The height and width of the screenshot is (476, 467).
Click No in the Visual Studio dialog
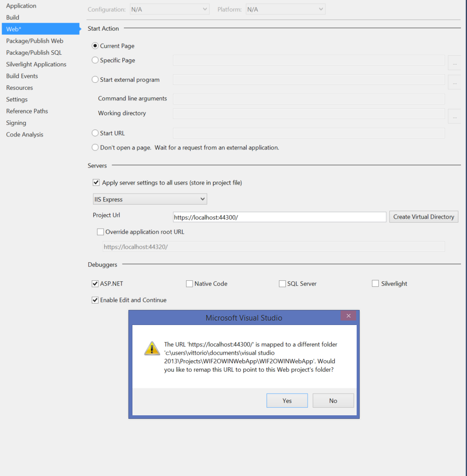pyautogui.click(x=333, y=401)
